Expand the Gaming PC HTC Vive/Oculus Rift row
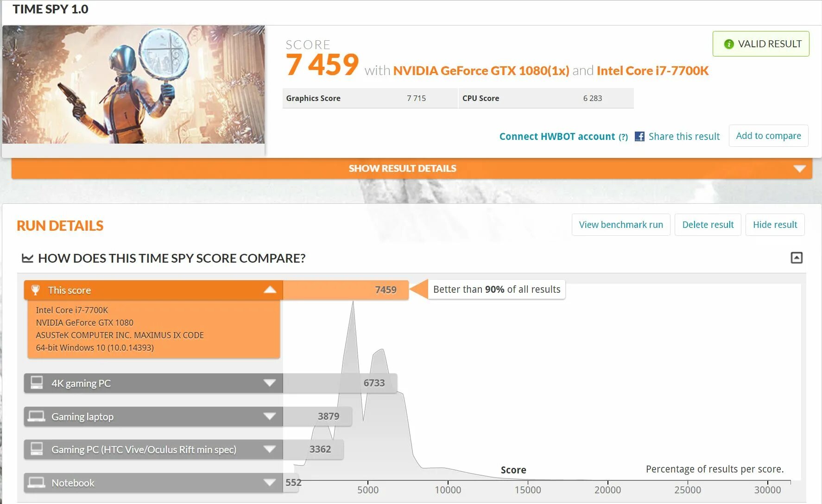 click(x=270, y=449)
